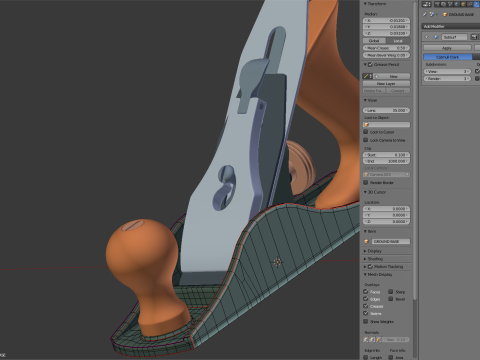This screenshot has height=360, width=480.
Task: Expand the Shading panel
Action: click(365, 259)
